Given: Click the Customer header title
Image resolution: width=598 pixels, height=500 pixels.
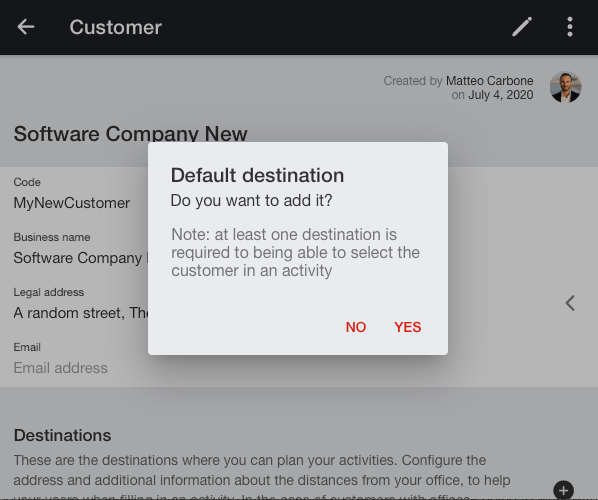Looking at the screenshot, I should point(116,27).
